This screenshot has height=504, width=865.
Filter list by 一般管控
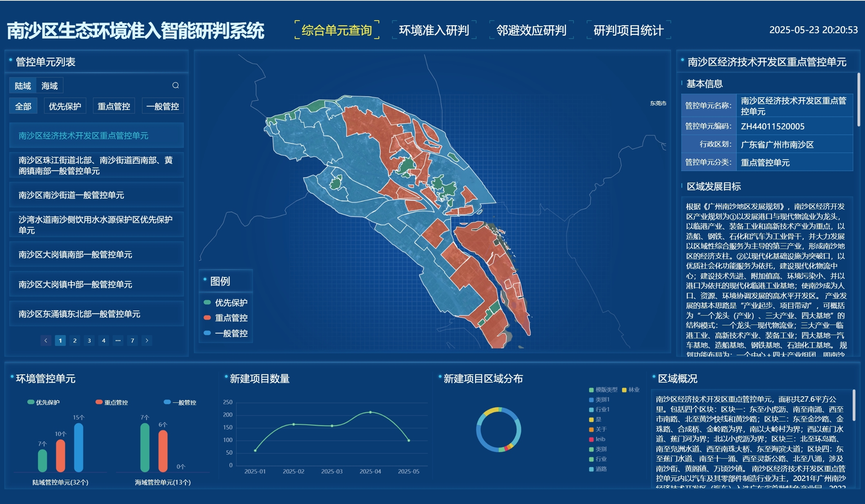[163, 106]
